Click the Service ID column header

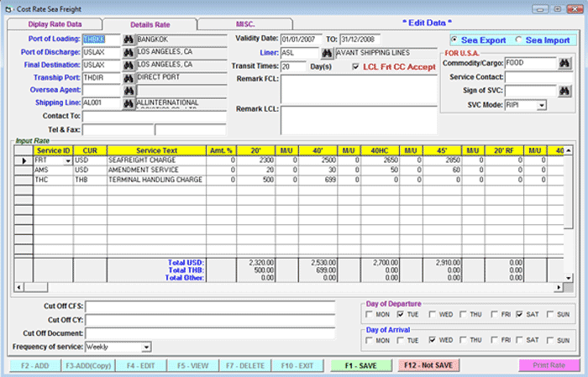[53, 150]
